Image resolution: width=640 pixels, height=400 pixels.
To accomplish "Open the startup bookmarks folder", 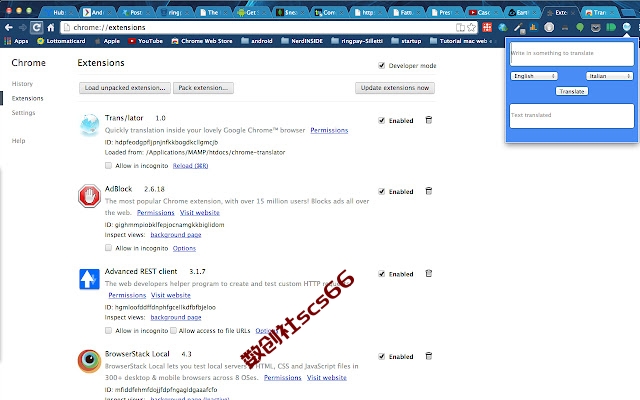I will pos(406,41).
